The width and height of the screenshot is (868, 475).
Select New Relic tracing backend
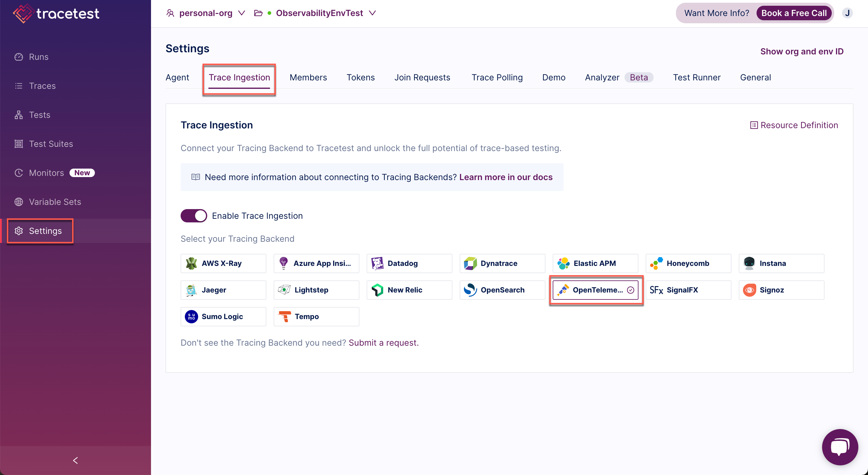click(x=410, y=290)
